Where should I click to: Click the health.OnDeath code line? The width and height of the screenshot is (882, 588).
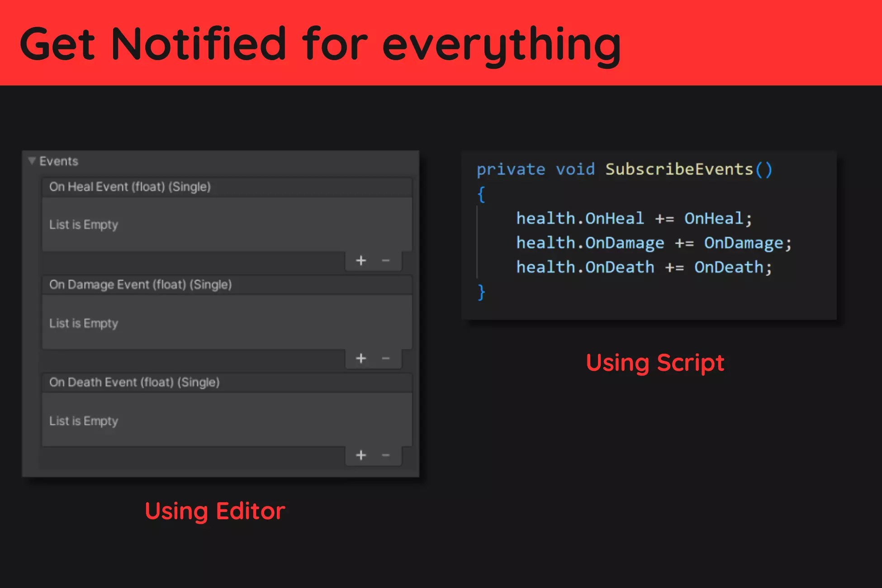click(644, 267)
